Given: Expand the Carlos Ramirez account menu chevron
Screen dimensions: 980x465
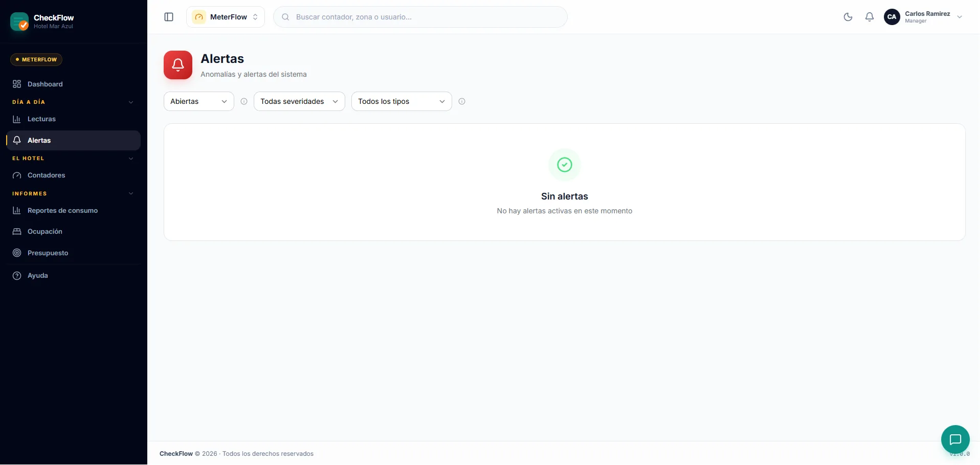Looking at the screenshot, I should pyautogui.click(x=960, y=17).
